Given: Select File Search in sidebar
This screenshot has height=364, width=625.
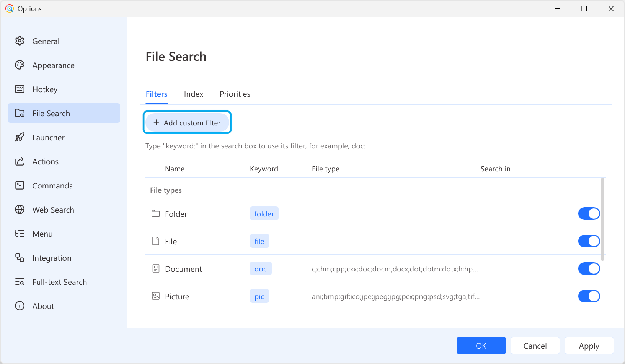Looking at the screenshot, I should coord(64,113).
